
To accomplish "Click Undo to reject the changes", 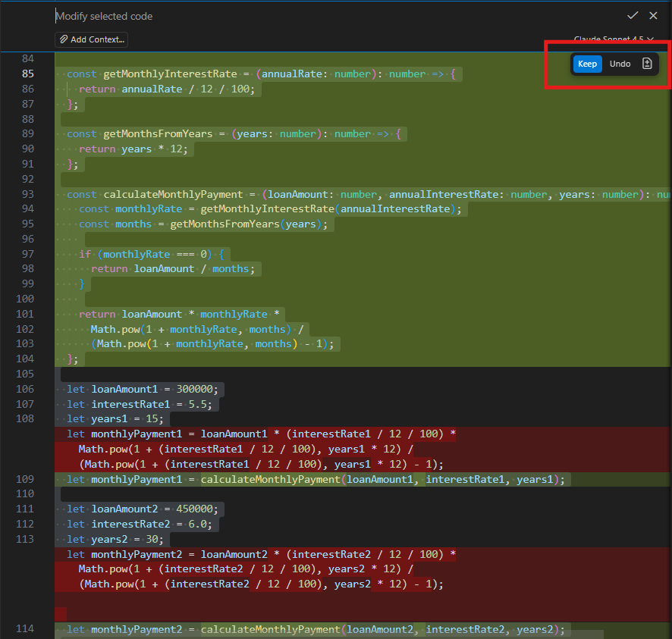I will coord(620,64).
